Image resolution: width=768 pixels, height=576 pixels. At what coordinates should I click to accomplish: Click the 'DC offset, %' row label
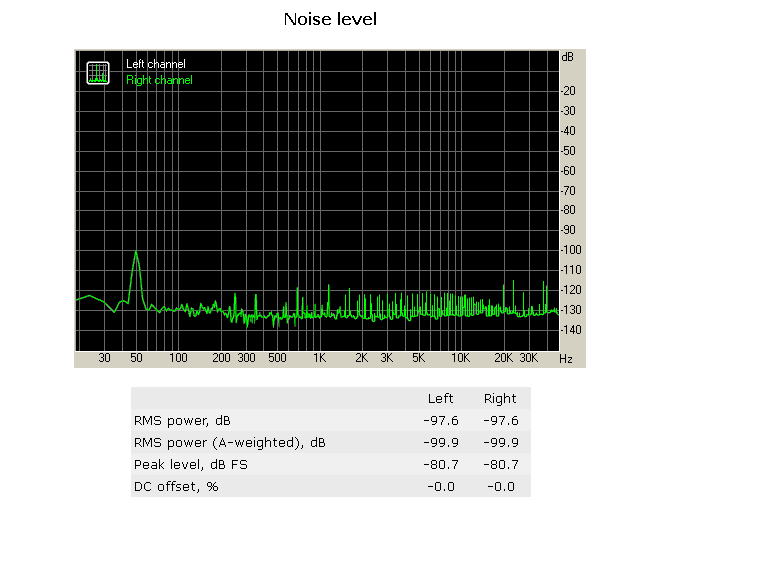pyautogui.click(x=176, y=487)
